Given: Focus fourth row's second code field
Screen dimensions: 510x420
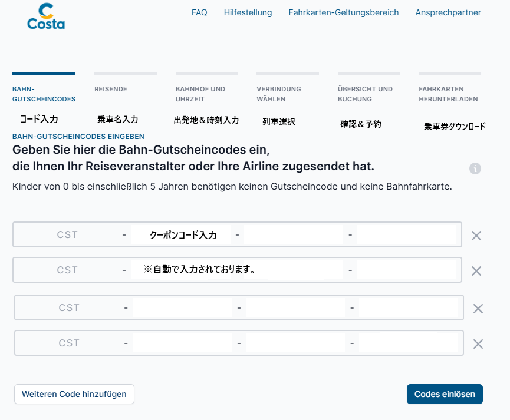Looking at the screenshot, I should (182, 343).
